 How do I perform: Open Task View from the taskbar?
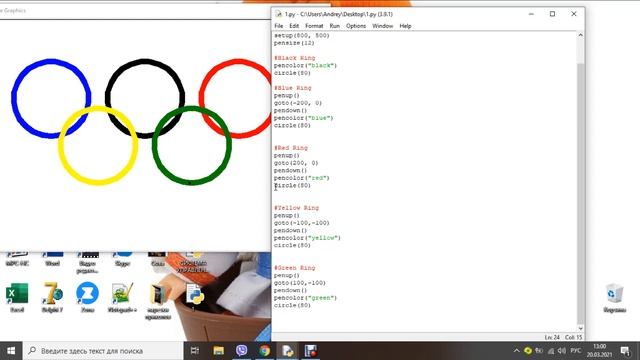[x=195, y=351]
